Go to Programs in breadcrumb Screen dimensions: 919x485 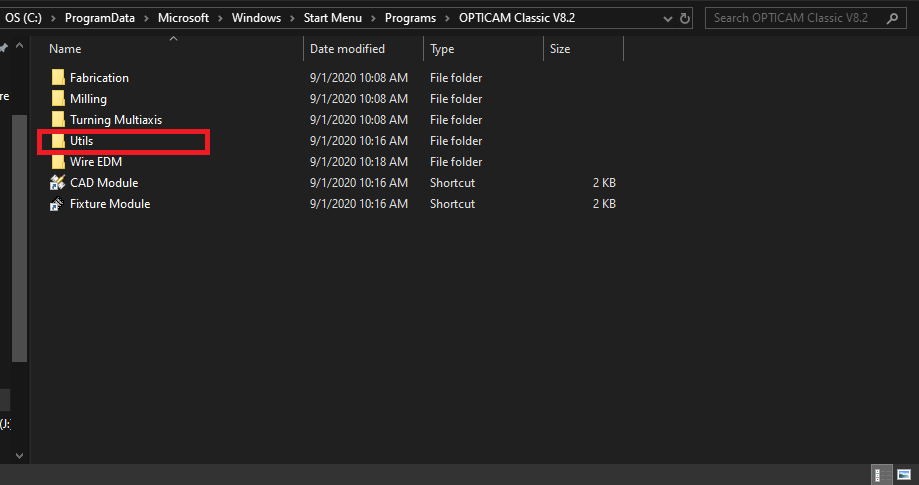click(x=410, y=18)
